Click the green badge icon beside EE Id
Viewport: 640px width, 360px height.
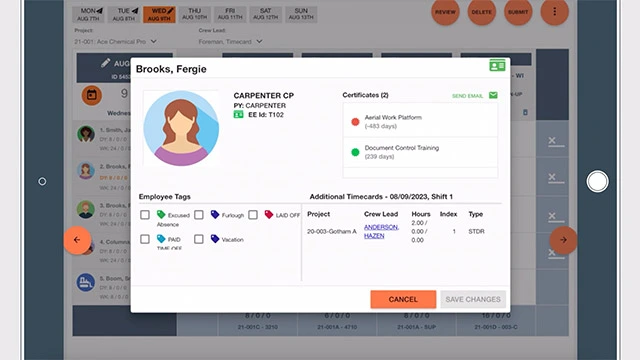[238, 115]
